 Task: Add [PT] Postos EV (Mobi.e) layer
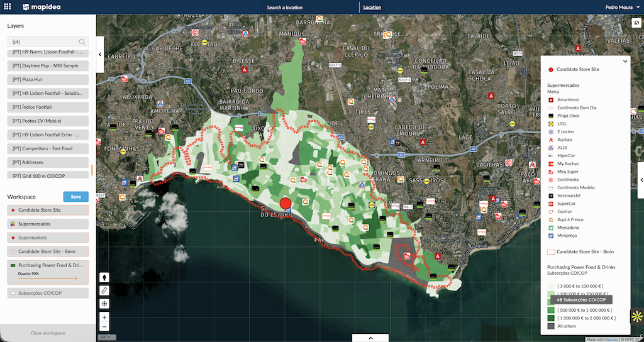click(x=48, y=121)
